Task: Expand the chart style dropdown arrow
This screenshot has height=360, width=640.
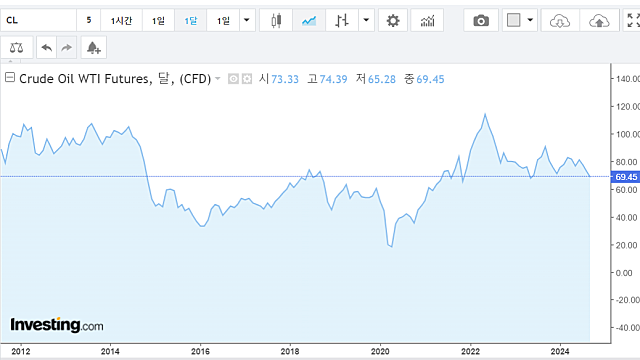Action: pos(366,20)
